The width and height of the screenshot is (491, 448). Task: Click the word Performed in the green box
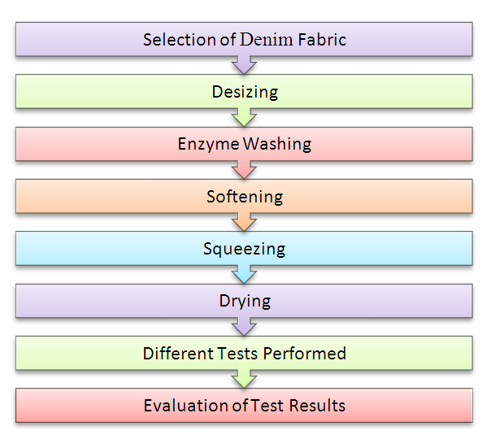(309, 354)
